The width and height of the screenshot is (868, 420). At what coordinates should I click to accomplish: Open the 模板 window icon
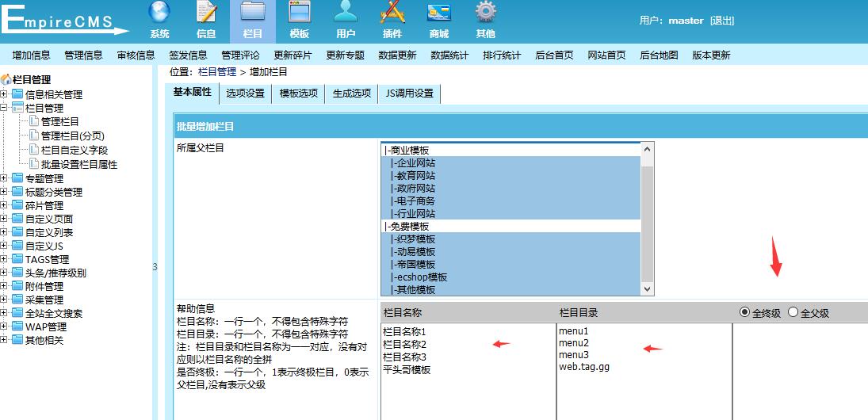300,13
